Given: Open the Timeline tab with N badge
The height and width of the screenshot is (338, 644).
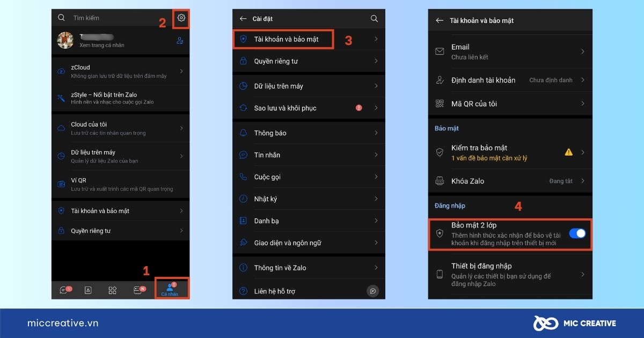Looking at the screenshot, I should click(x=138, y=290).
